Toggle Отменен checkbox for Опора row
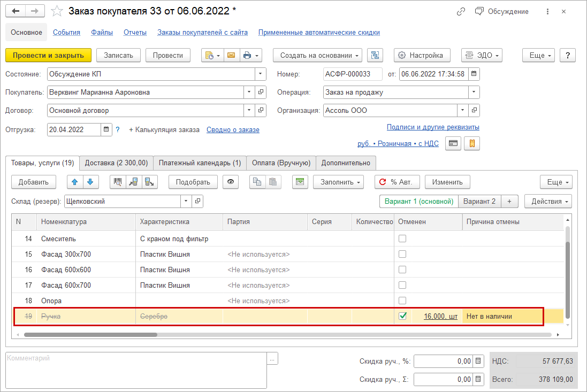The height and width of the screenshot is (392, 587). [402, 301]
